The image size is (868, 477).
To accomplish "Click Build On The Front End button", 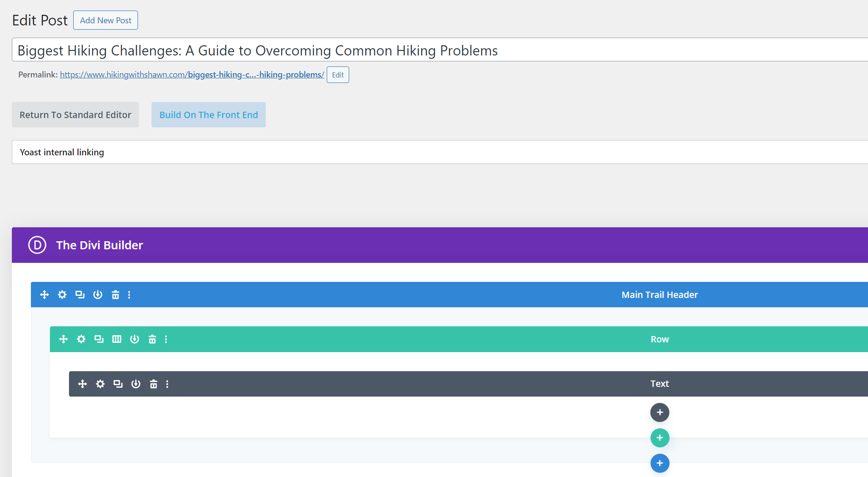I will click(x=209, y=115).
